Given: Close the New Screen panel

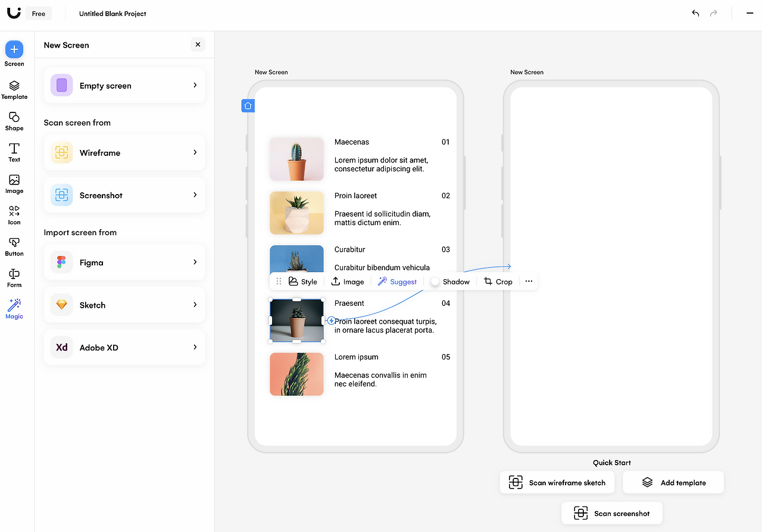Looking at the screenshot, I should click(198, 45).
